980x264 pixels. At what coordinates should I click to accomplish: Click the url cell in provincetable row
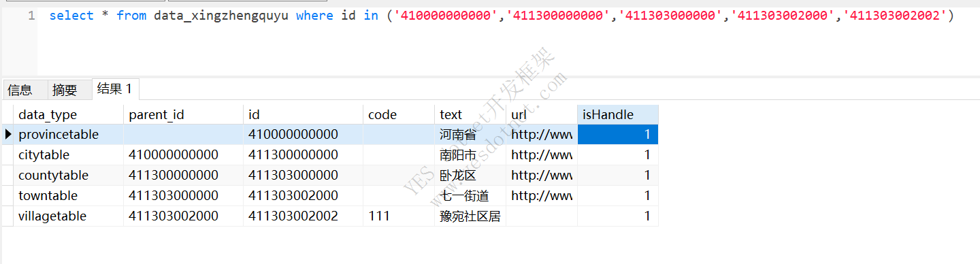click(x=541, y=135)
